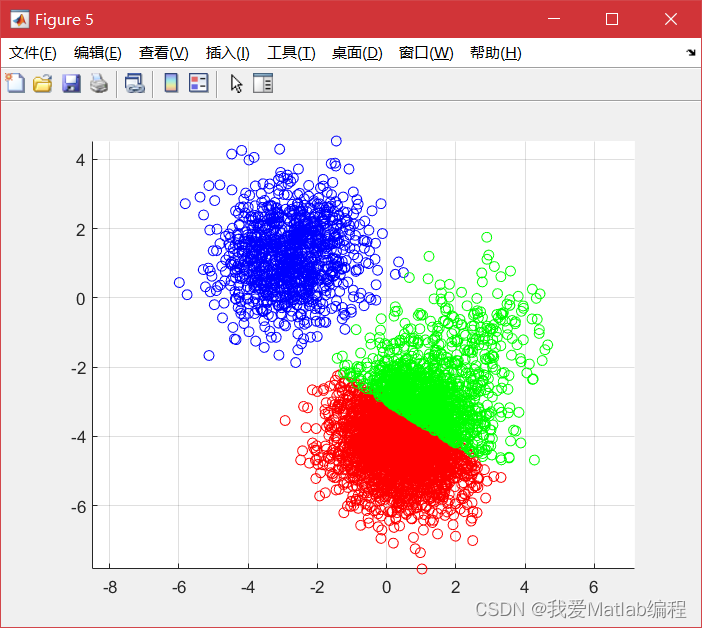702x628 pixels.
Task: Open the 插入(I) menu
Action: 227,53
